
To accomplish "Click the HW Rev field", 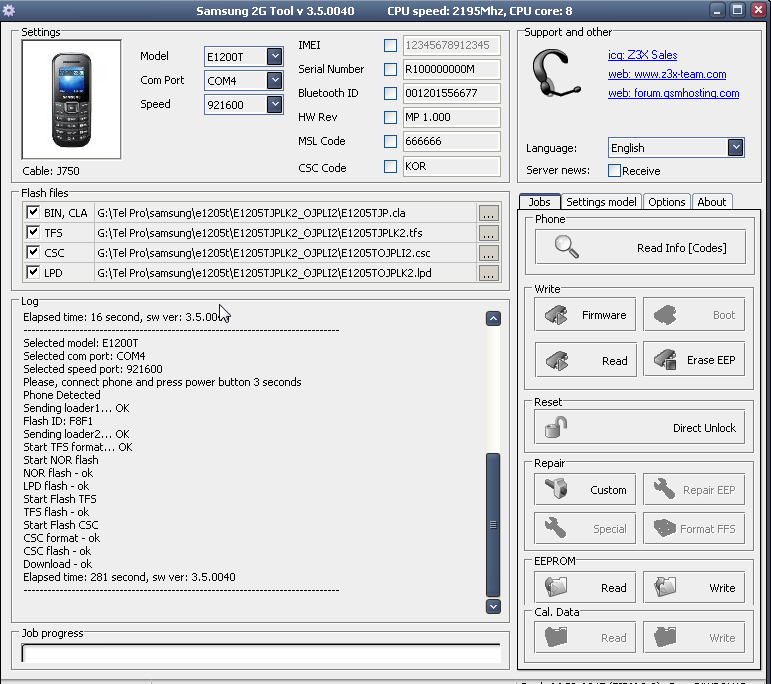I will tap(451, 117).
